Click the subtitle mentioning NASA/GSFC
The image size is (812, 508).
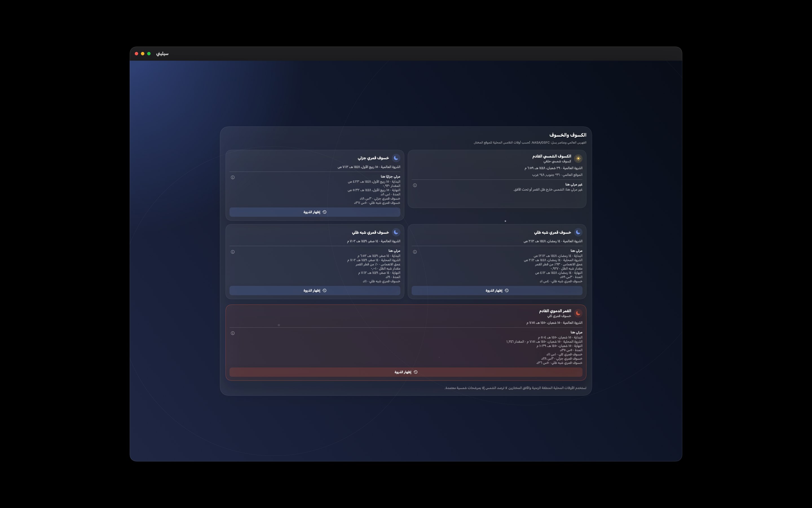pos(530,143)
